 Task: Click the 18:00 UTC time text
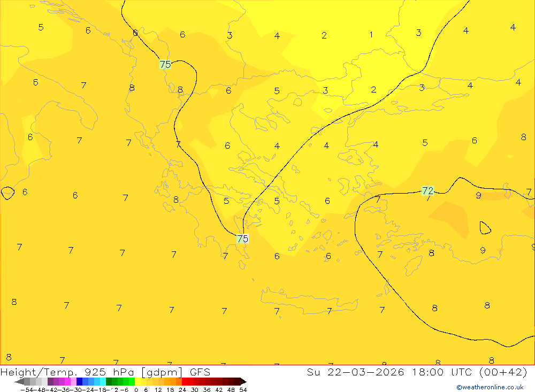pos(441,372)
